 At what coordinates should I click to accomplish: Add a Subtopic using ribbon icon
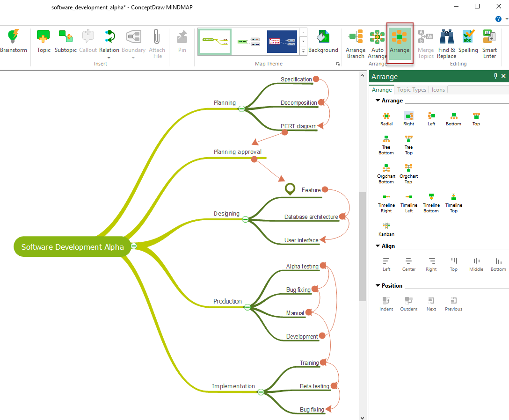tap(65, 37)
